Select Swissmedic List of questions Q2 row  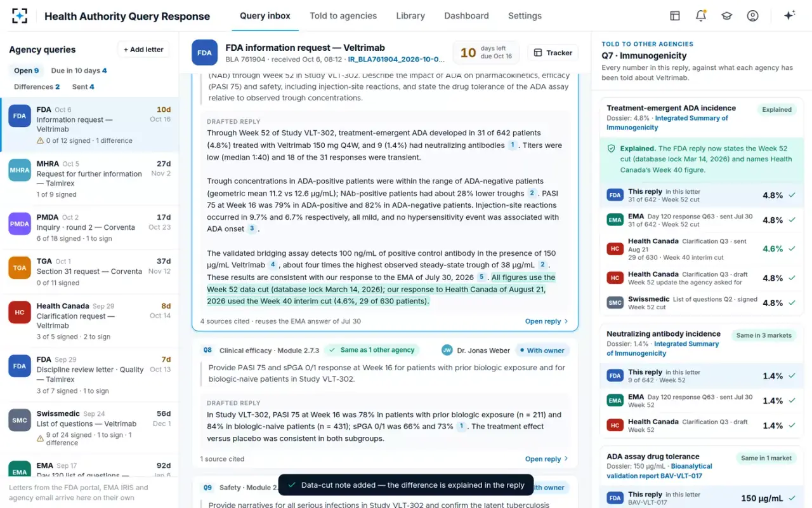(702, 303)
